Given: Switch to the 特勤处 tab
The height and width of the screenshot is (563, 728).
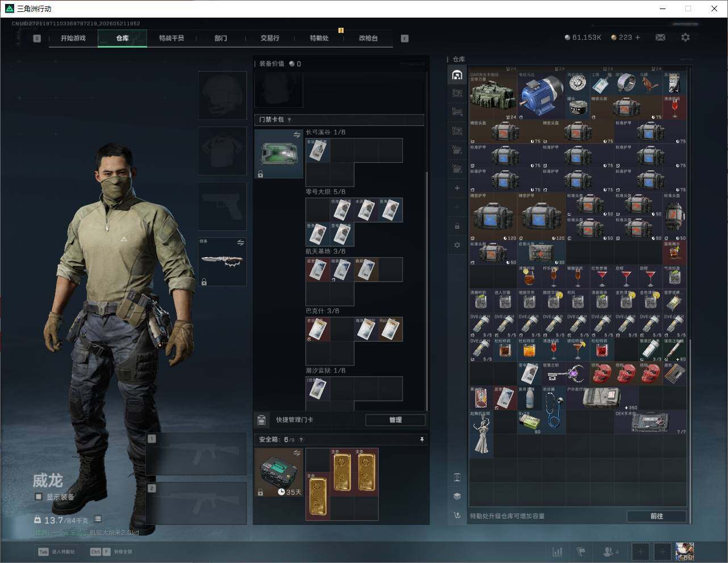Looking at the screenshot, I should pos(319,38).
